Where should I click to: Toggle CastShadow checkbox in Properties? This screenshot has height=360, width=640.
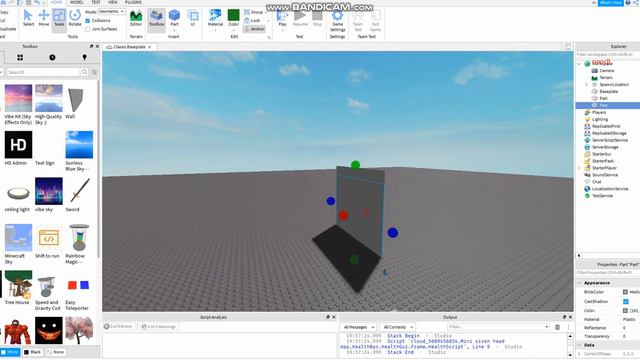point(626,301)
